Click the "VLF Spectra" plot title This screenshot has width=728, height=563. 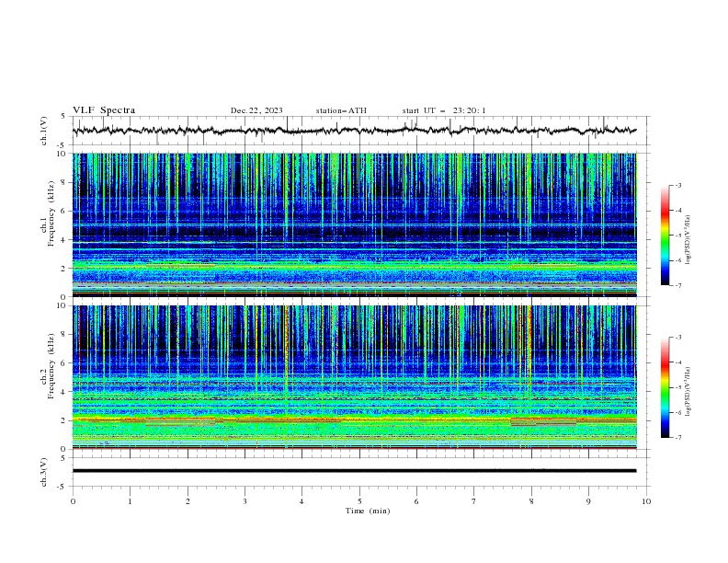click(104, 110)
